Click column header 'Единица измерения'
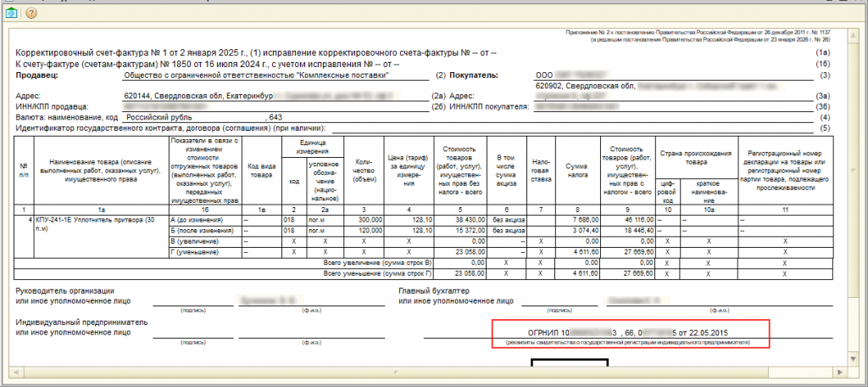Image resolution: width=868 pixels, height=387 pixels. [313, 147]
